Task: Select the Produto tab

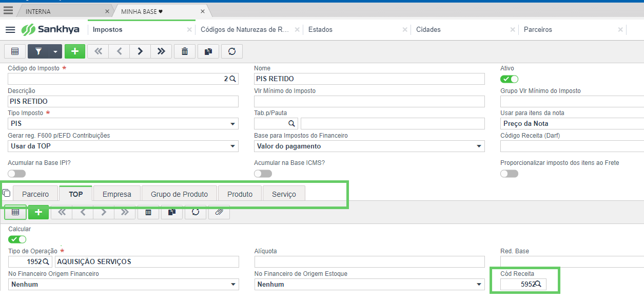Action: pyautogui.click(x=240, y=194)
